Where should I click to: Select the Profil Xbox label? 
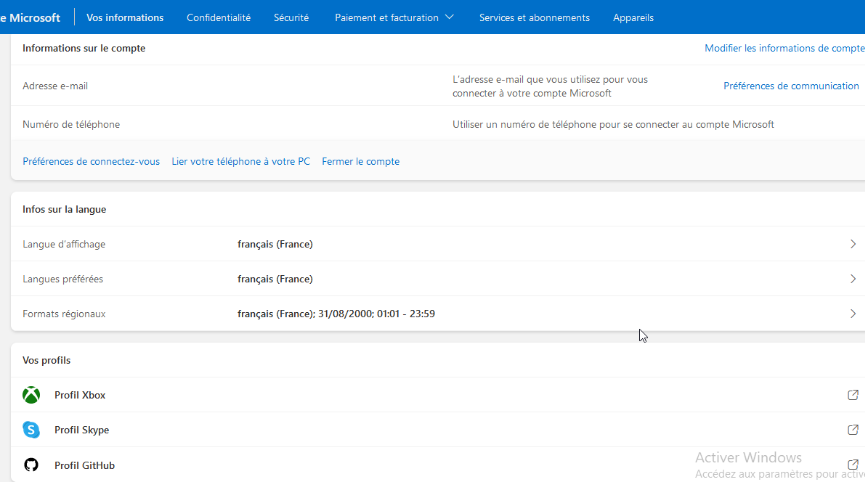point(80,395)
